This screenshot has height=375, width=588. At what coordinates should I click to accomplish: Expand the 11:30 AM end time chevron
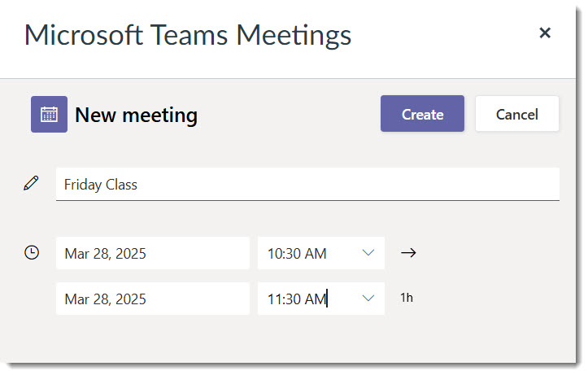click(x=368, y=299)
